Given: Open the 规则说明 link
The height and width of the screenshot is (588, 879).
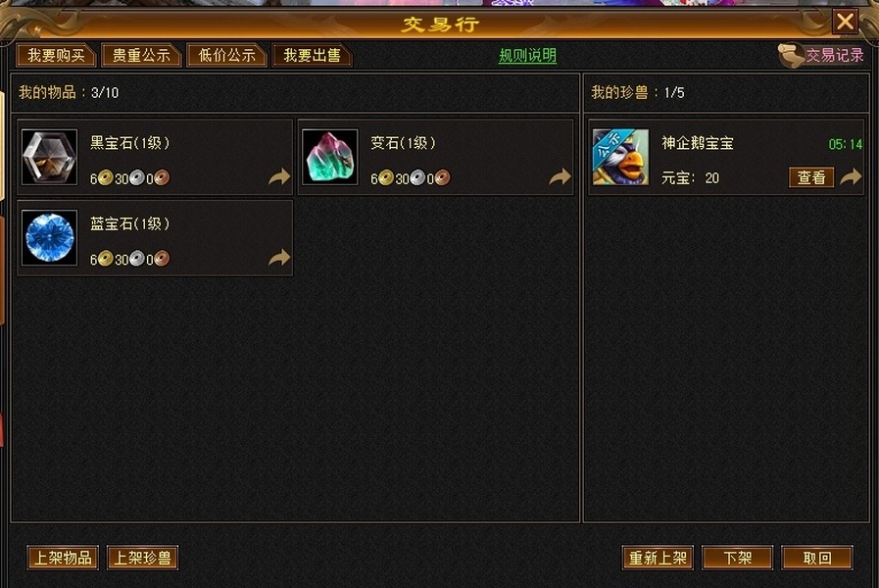Looking at the screenshot, I should 527,56.
